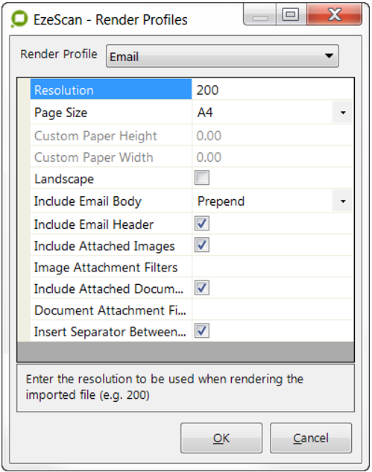This screenshot has width=372, height=472.
Task: Minimize the Render Profiles window
Action: tap(260, 14)
